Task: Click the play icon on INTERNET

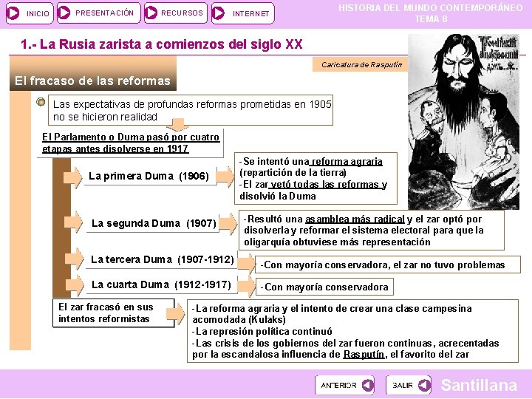Action: pyautogui.click(x=218, y=13)
